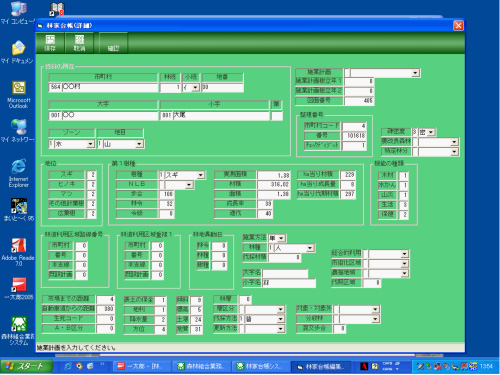Expand the 施業計画 dropdown list
The width and height of the screenshot is (500, 375).
click(x=415, y=73)
